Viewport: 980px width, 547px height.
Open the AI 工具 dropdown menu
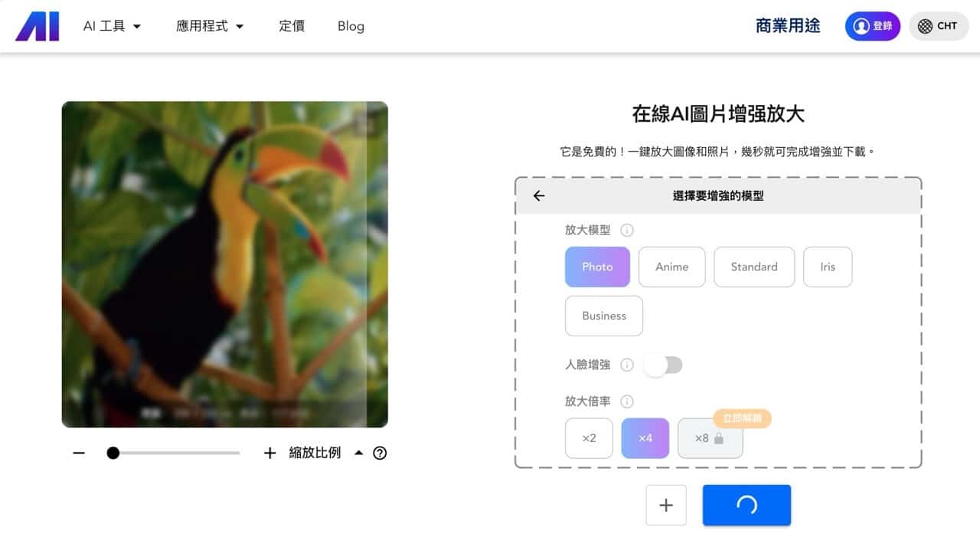[x=112, y=25]
